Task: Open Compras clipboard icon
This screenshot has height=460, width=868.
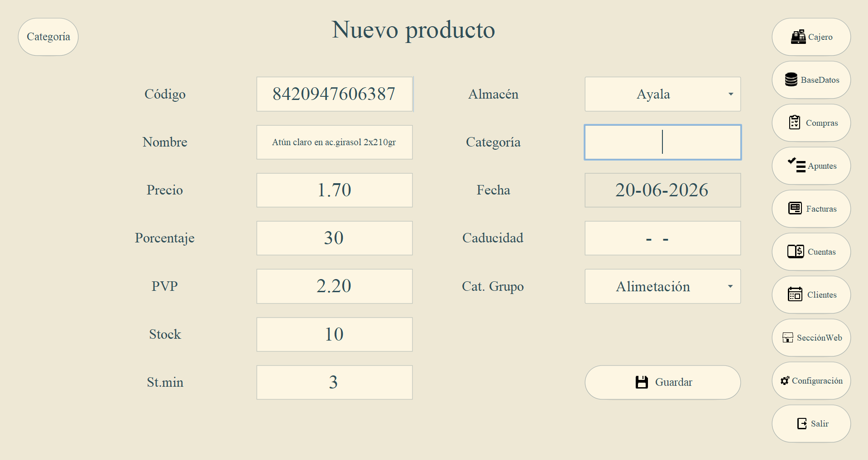Action: (795, 123)
